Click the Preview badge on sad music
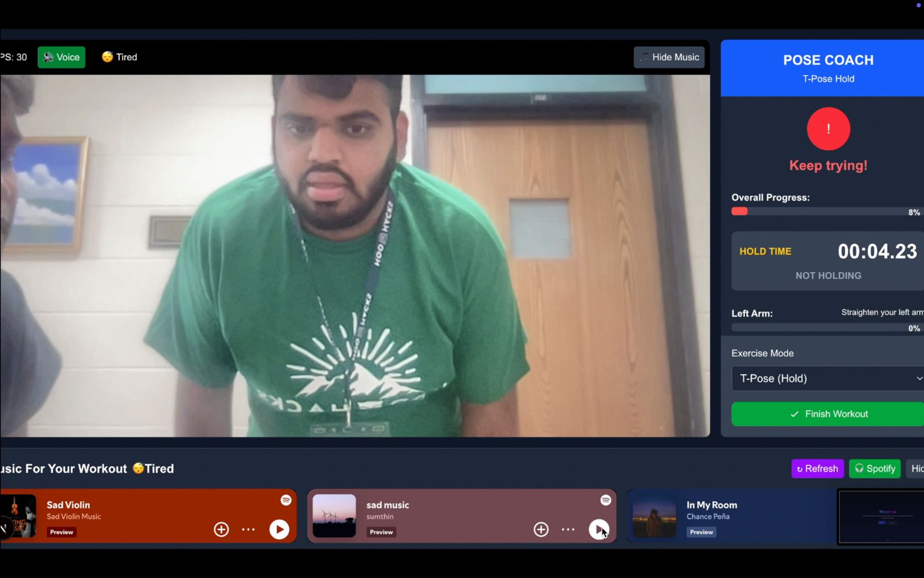The image size is (924, 578). (x=381, y=532)
